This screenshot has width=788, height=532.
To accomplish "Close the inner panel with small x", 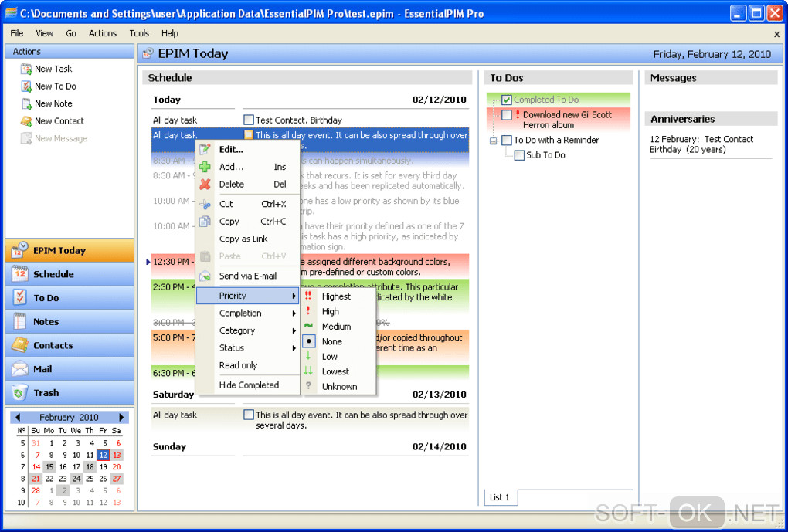I will tap(776, 34).
